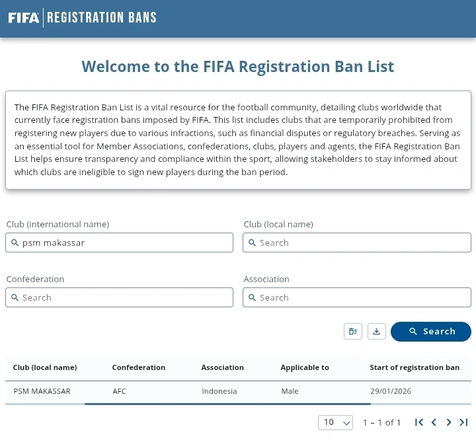
Task: Click the download list icon button
Action: tap(376, 331)
